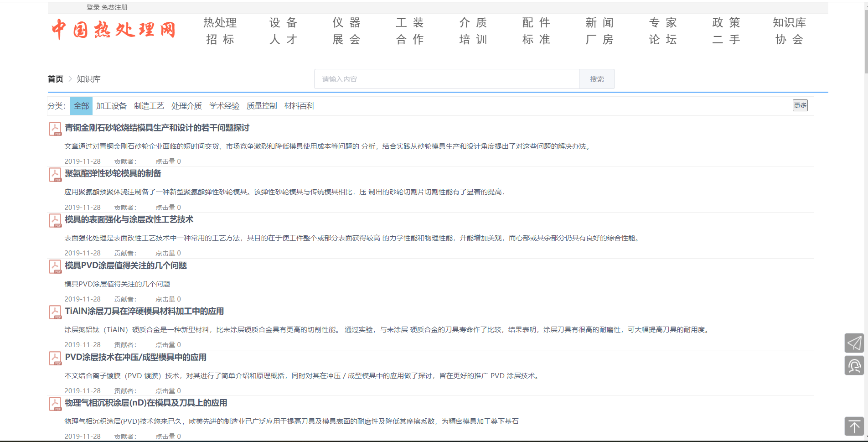868x442 pixels.
Task: Click the 登录 link
Action: coord(93,7)
